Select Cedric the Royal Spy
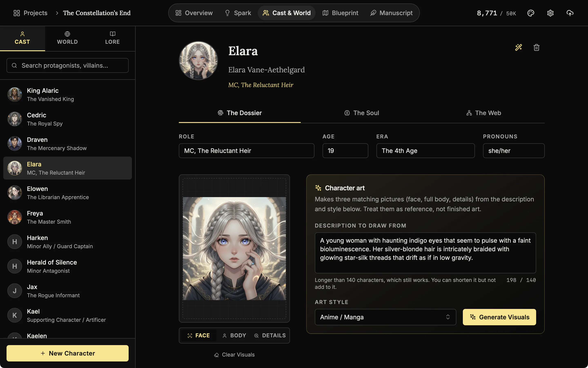The height and width of the screenshot is (368, 588). pos(68,119)
